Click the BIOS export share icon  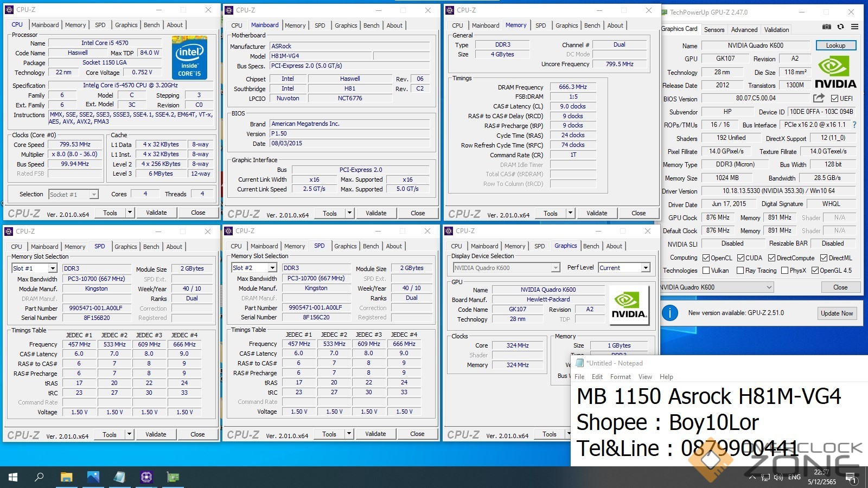(819, 98)
